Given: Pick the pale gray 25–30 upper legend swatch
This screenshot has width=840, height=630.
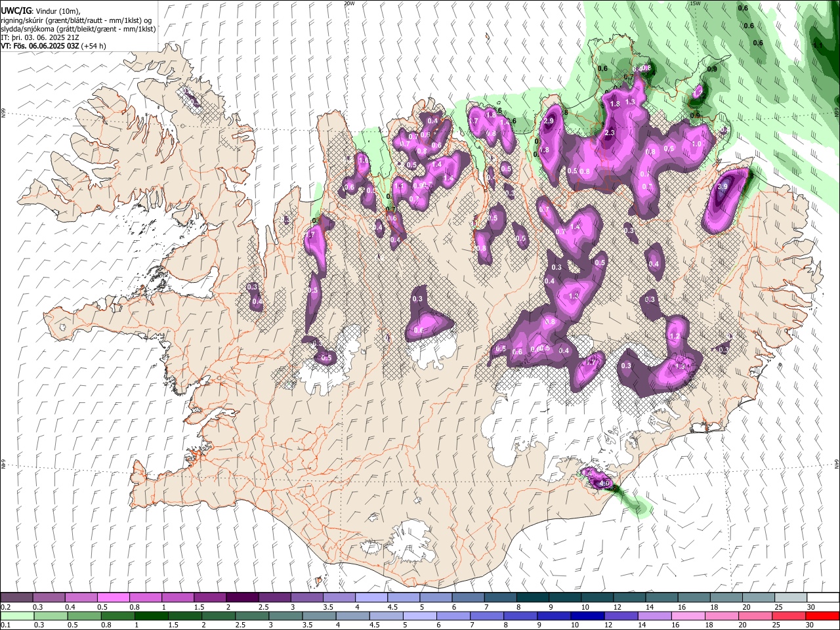Looking at the screenshot, I should pyautogui.click(x=791, y=598).
